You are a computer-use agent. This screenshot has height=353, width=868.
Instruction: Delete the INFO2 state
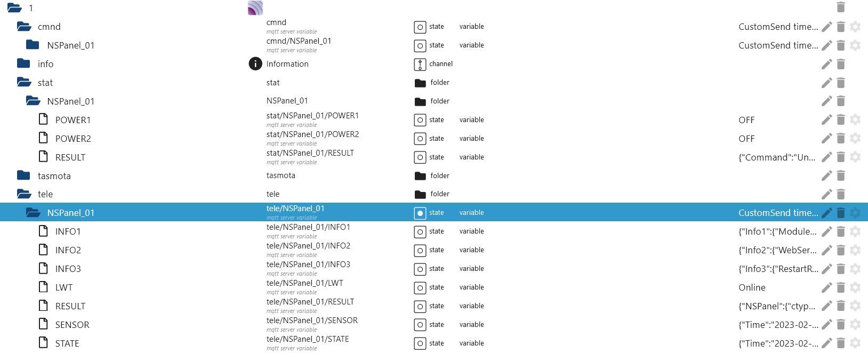pyautogui.click(x=841, y=250)
